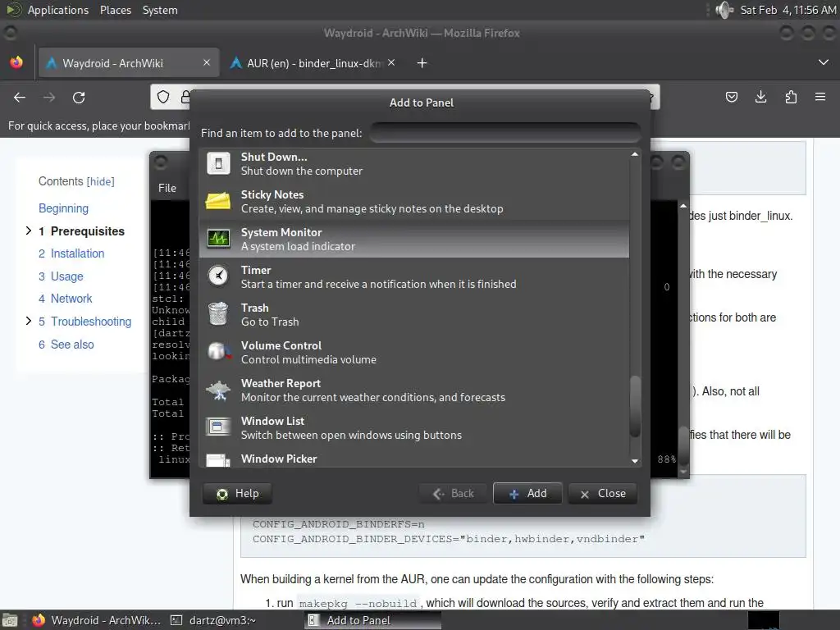Close the Add to Panel dialog
Image resolution: width=840 pixels, height=630 pixels.
603,493
